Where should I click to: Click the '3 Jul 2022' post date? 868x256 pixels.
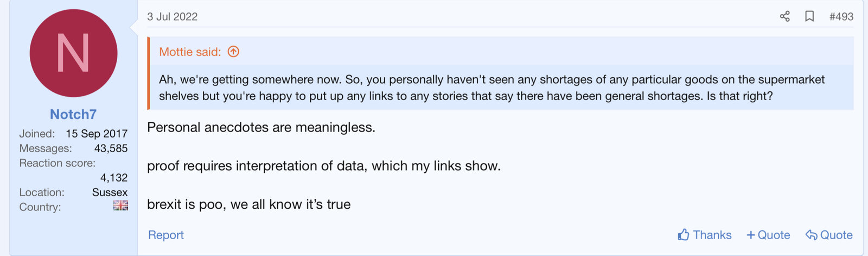click(173, 16)
